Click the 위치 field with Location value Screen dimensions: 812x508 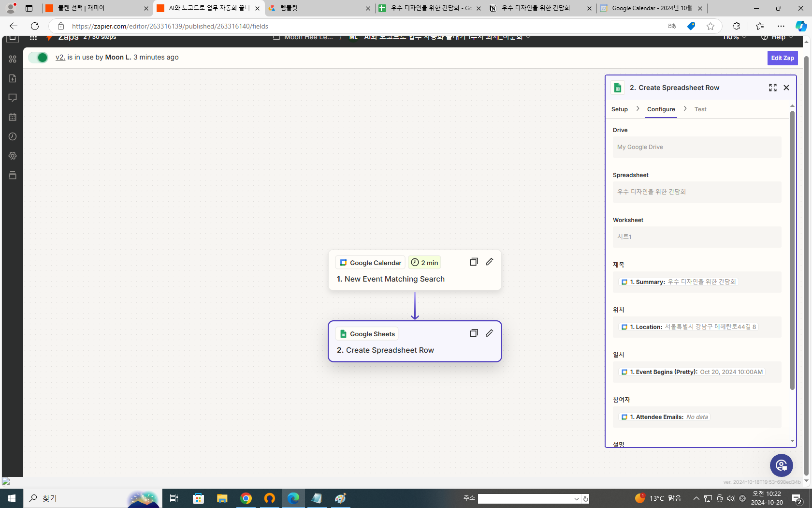click(697, 327)
